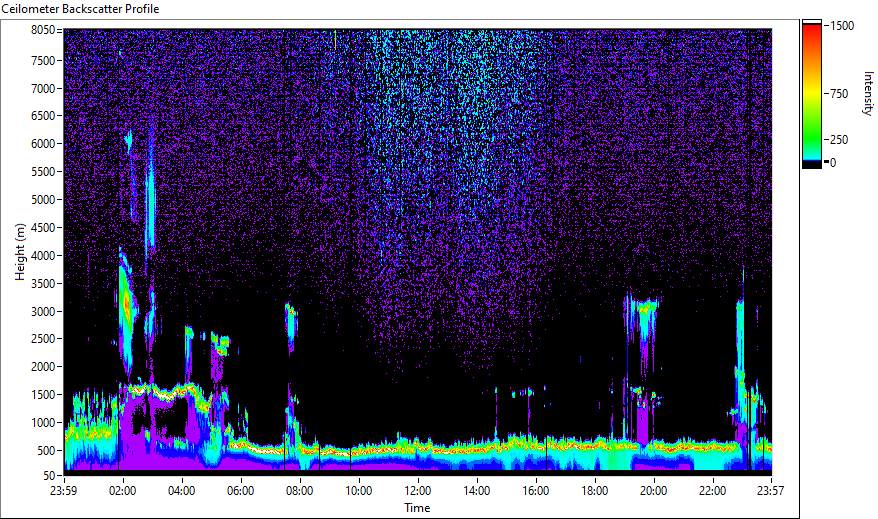Click the 08:00 time tick label

click(300, 491)
